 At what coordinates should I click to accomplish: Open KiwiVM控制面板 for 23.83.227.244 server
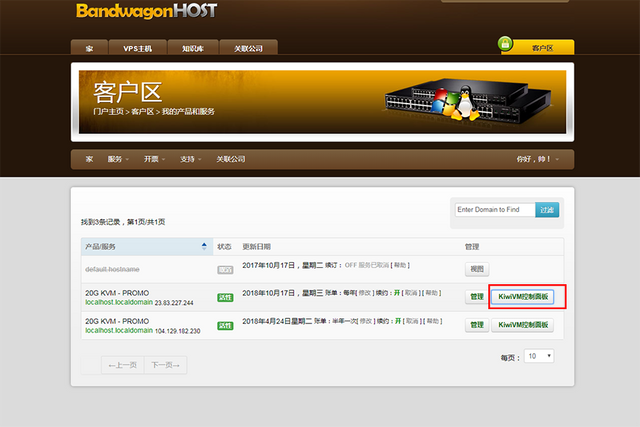[523, 297]
